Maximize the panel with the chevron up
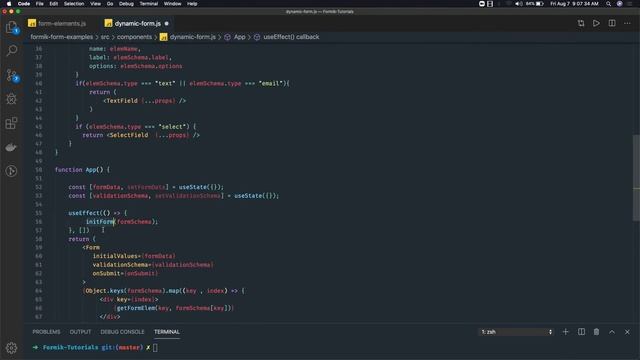 click(612, 332)
